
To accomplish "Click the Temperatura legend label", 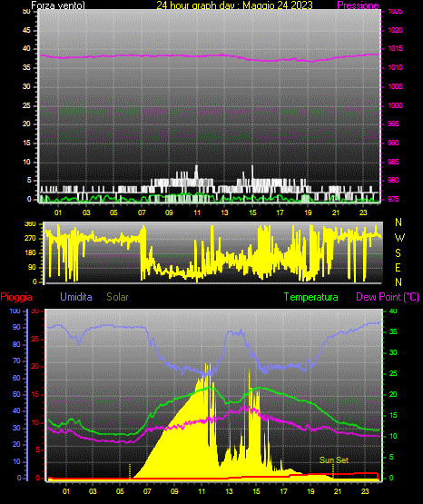I will 311,297.
